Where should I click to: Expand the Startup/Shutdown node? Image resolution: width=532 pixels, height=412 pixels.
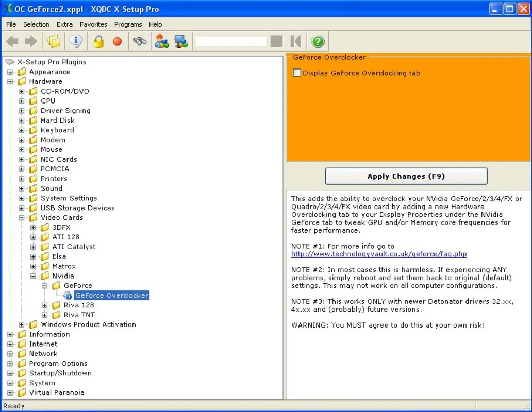point(10,373)
